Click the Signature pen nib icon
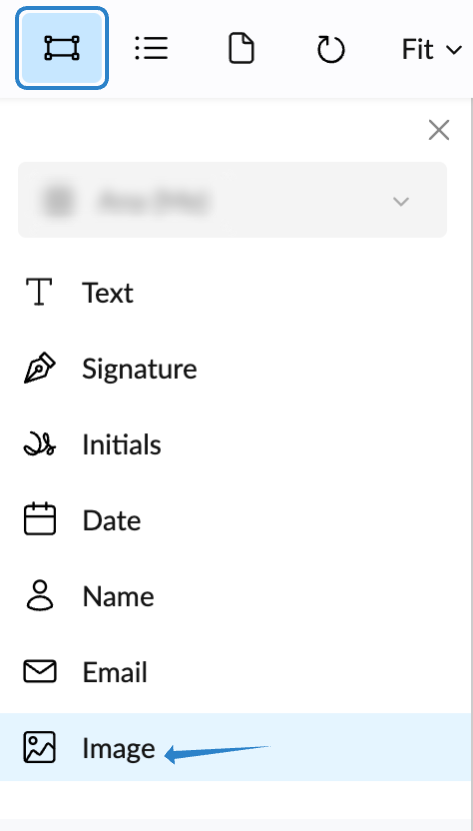The height and width of the screenshot is (831, 473). tap(40, 369)
